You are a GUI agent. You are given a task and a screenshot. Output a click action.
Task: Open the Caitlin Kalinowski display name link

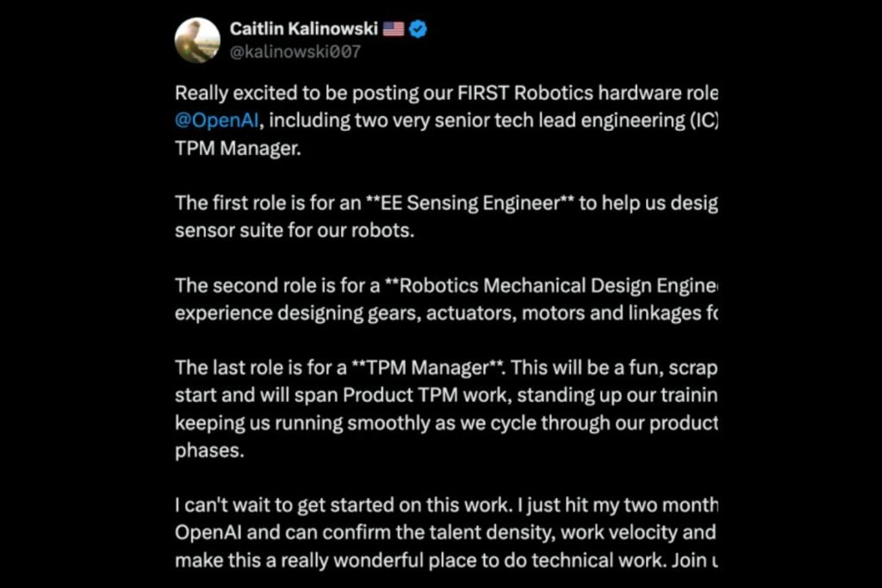[x=303, y=29]
